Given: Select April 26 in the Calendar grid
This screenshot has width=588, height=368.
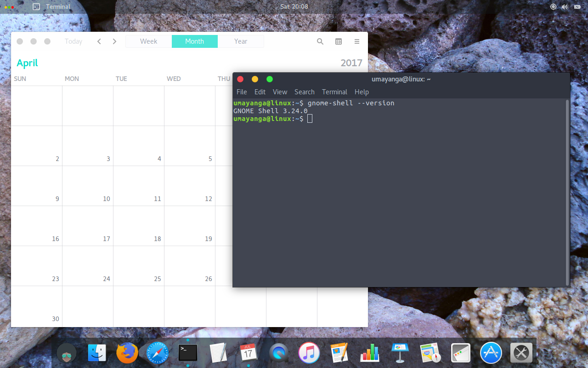Looking at the screenshot, I should tap(190, 266).
